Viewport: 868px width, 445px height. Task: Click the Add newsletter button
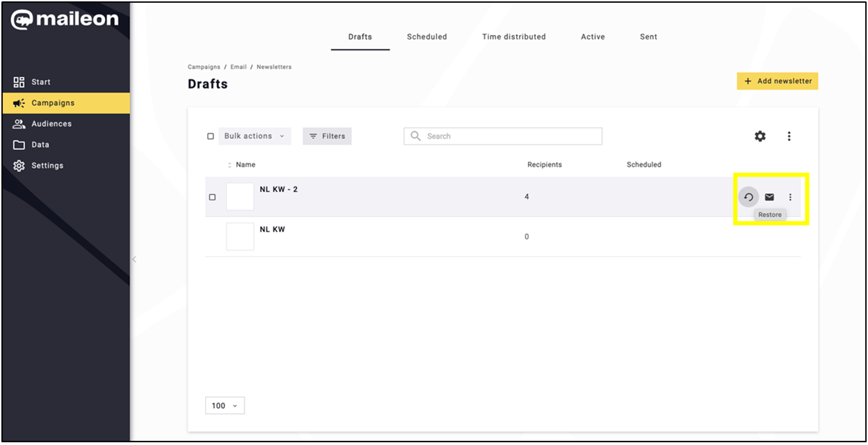[778, 81]
